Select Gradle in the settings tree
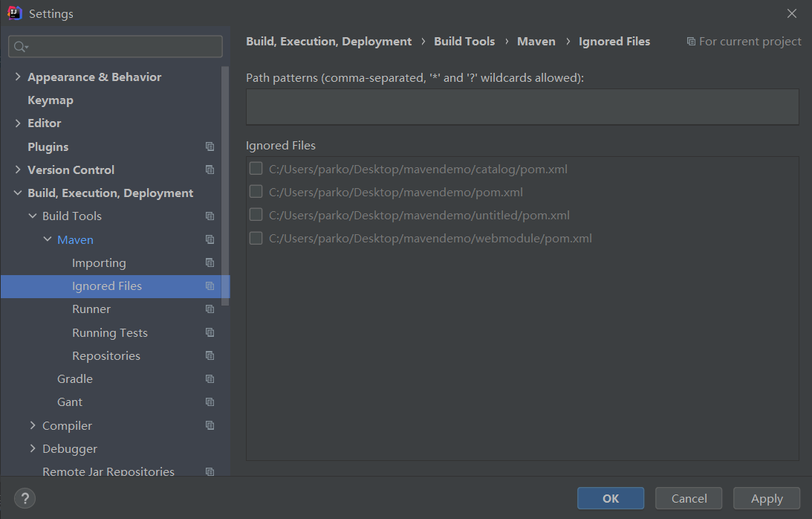This screenshot has height=519, width=812. 75,379
